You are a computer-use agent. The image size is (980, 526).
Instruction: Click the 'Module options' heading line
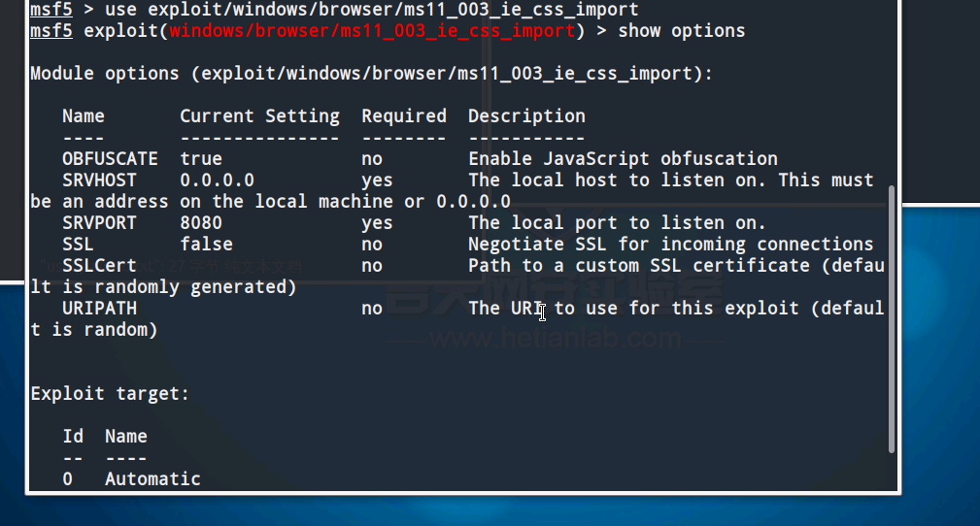click(x=371, y=74)
